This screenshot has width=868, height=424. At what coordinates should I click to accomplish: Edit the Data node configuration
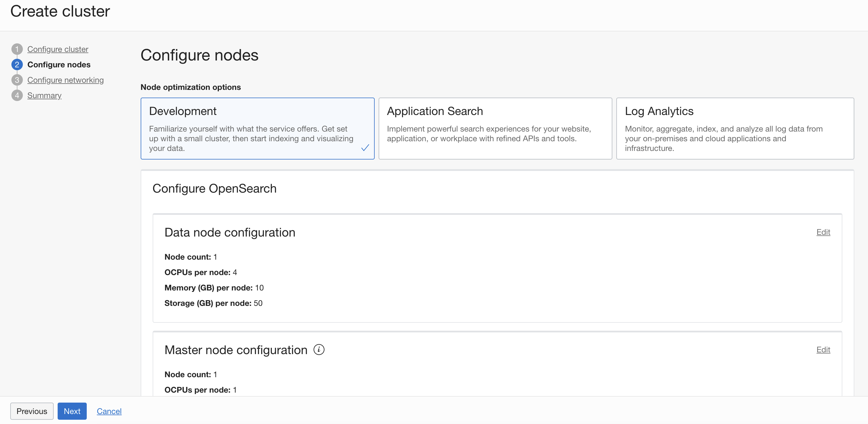coord(823,232)
